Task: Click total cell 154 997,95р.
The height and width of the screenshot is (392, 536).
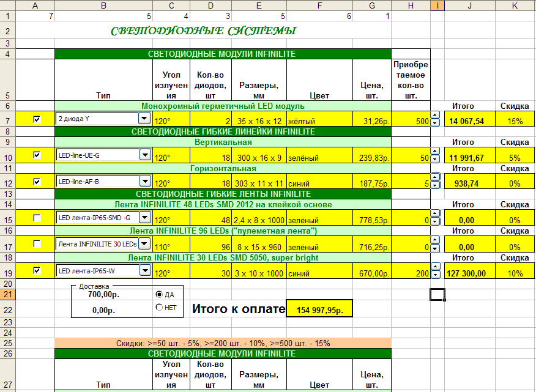Action: [319, 309]
